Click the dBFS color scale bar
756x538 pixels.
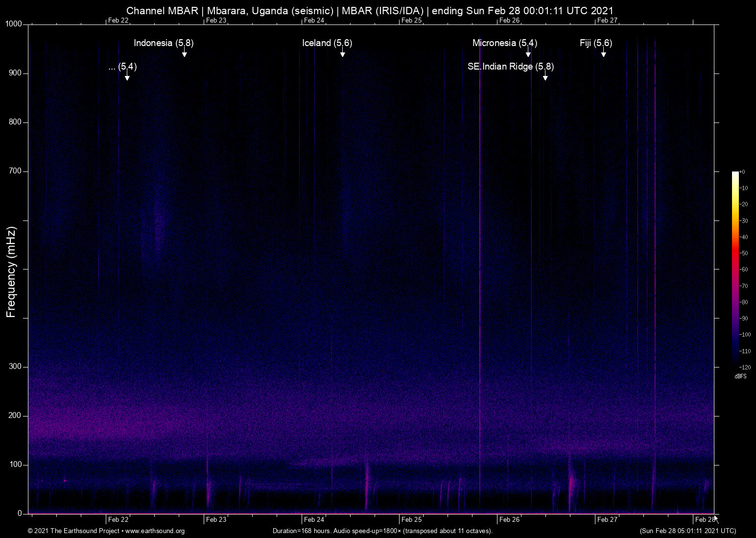(x=735, y=269)
